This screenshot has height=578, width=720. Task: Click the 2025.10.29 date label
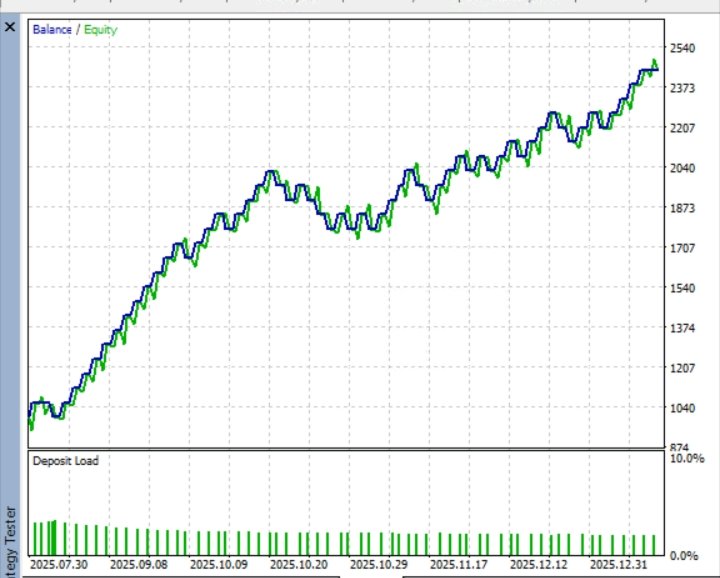378,564
